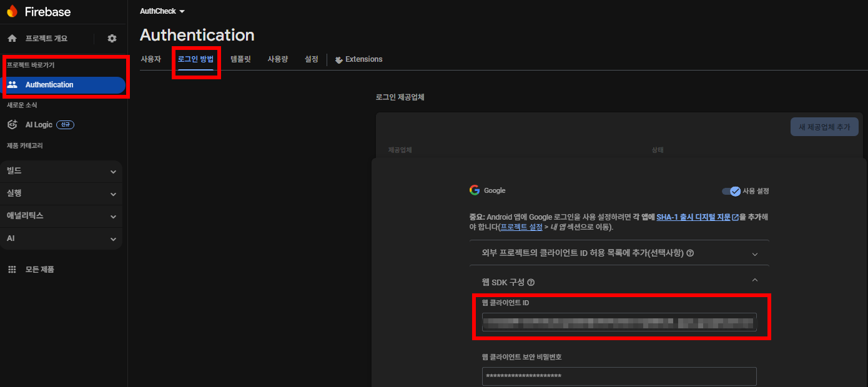
Task: Click the all products grid icon
Action: (x=12, y=270)
